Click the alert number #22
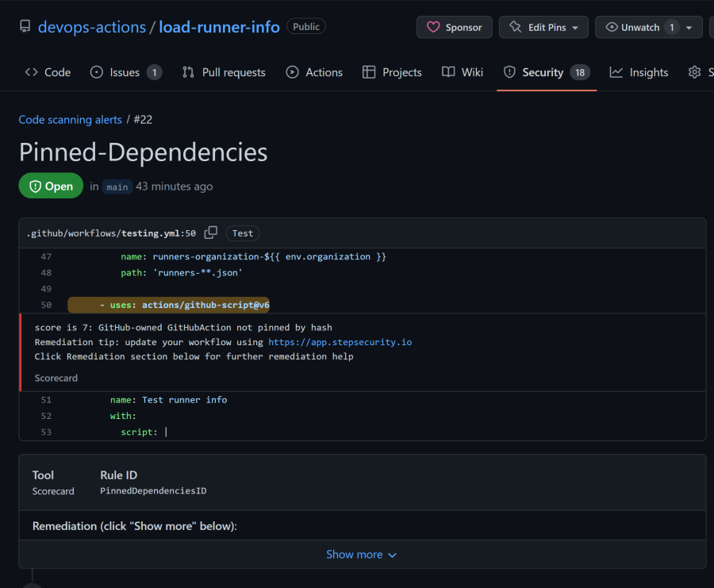This screenshot has height=588, width=714. [x=143, y=119]
